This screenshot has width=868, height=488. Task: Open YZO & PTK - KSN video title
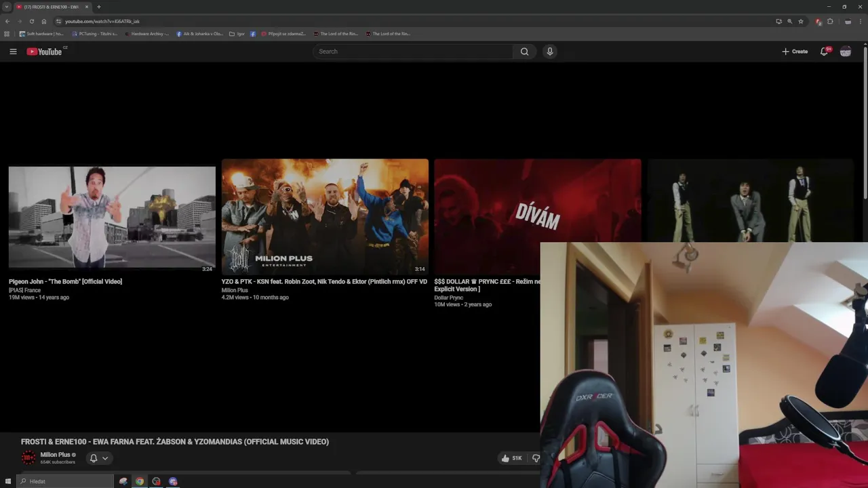click(x=324, y=281)
